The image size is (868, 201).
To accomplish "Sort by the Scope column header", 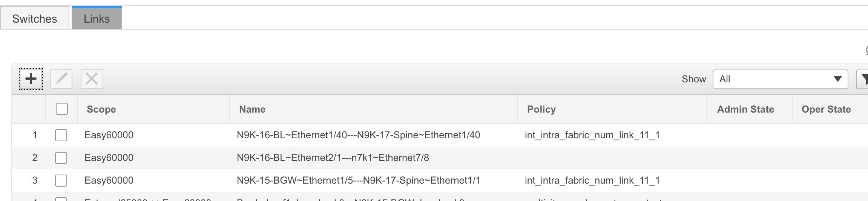I will [x=101, y=109].
